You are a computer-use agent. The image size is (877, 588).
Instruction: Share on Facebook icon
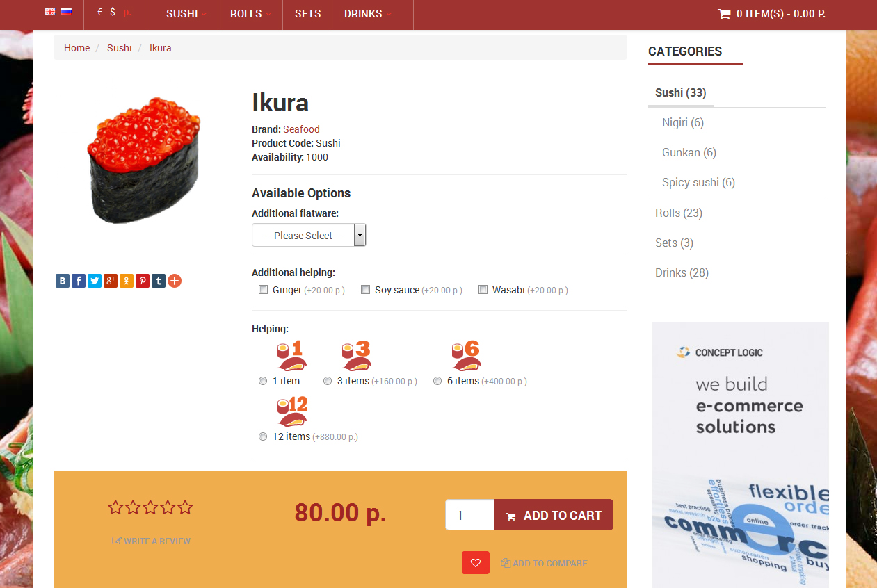point(79,281)
